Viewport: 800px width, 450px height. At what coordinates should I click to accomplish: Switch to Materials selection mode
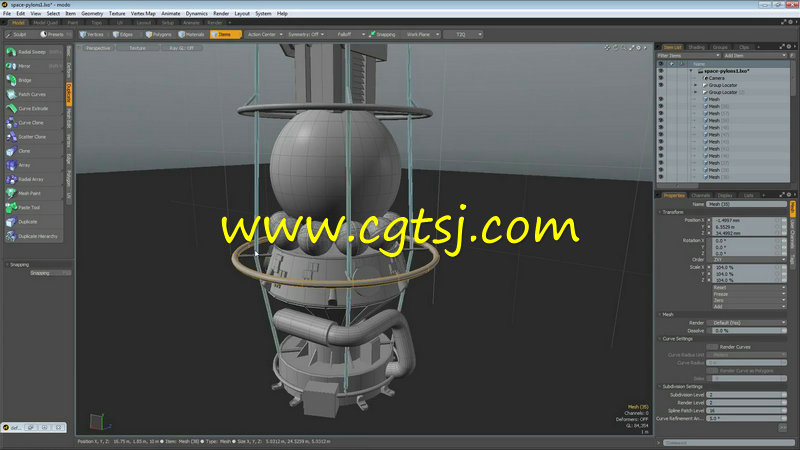pyautogui.click(x=192, y=35)
